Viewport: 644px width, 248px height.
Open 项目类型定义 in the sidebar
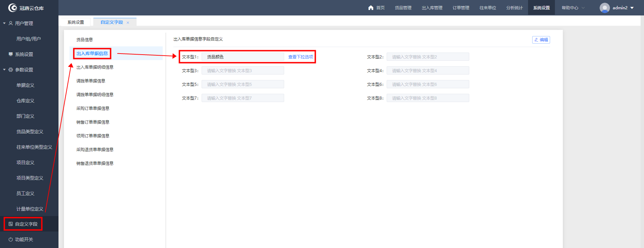[30, 178]
